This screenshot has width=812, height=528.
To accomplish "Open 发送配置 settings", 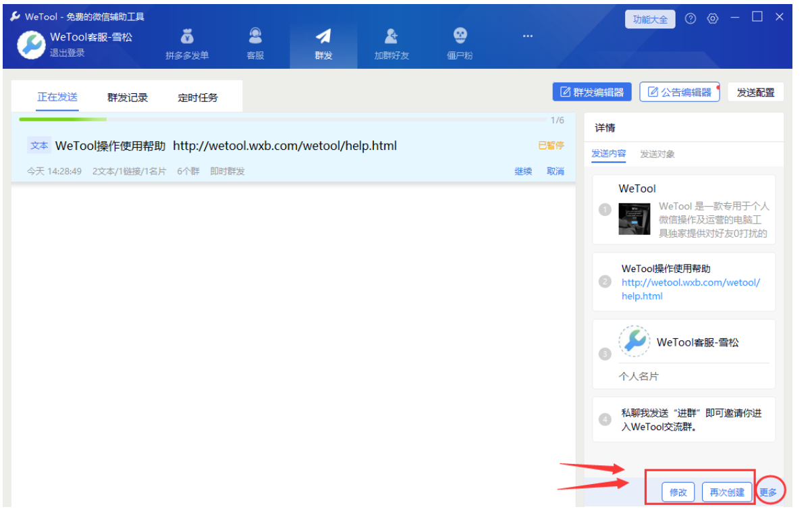I will coord(755,93).
